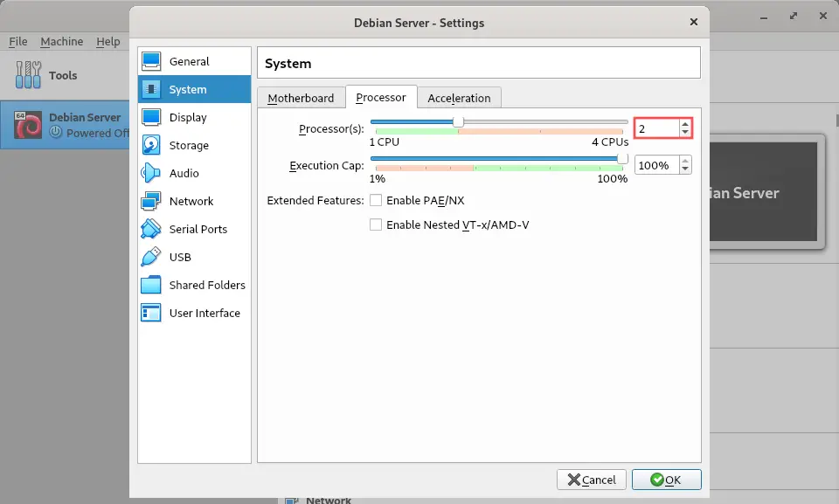Click the Tools label in manager

[x=63, y=75]
